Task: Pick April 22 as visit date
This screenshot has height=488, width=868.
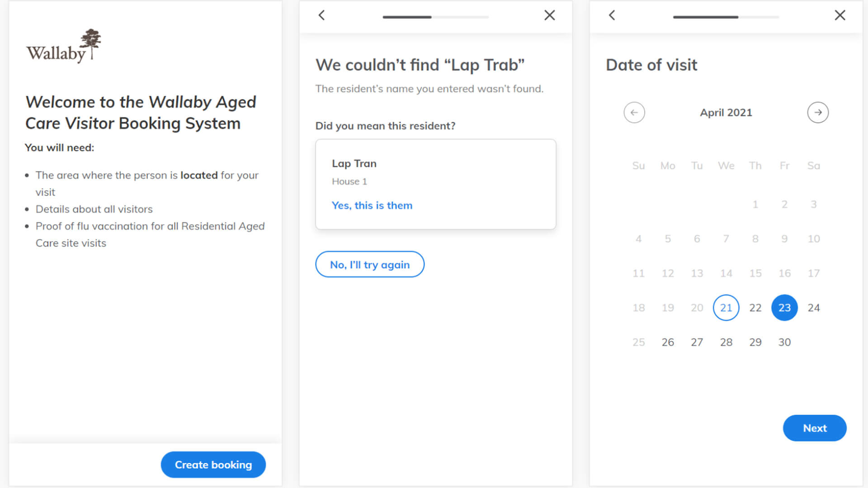Action: [x=755, y=308]
